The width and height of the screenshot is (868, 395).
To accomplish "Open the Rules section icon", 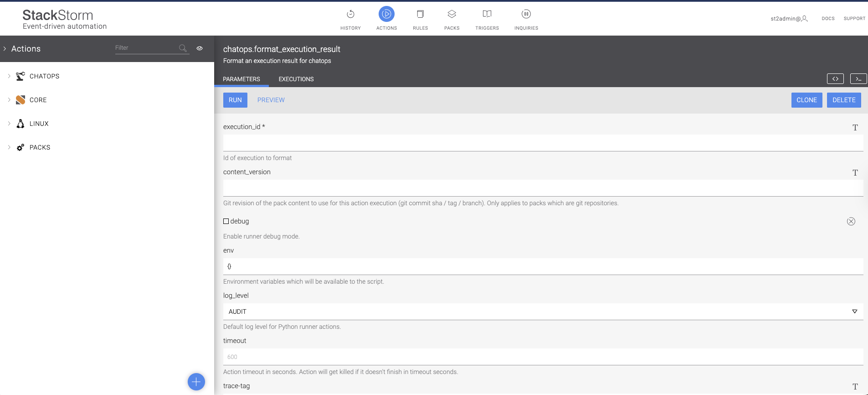I will click(420, 14).
